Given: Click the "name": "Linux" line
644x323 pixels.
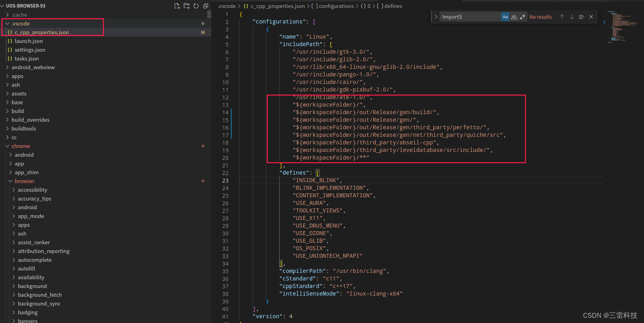Looking at the screenshot, I should pos(305,37).
